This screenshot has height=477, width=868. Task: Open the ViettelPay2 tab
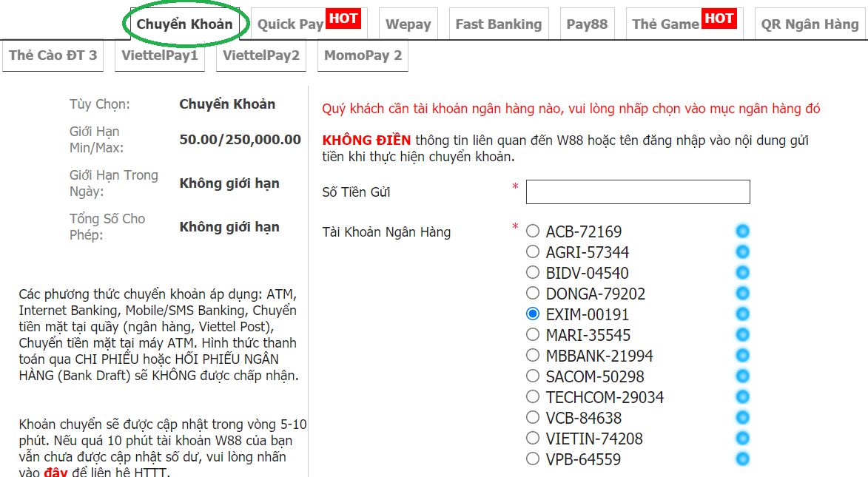(x=260, y=55)
